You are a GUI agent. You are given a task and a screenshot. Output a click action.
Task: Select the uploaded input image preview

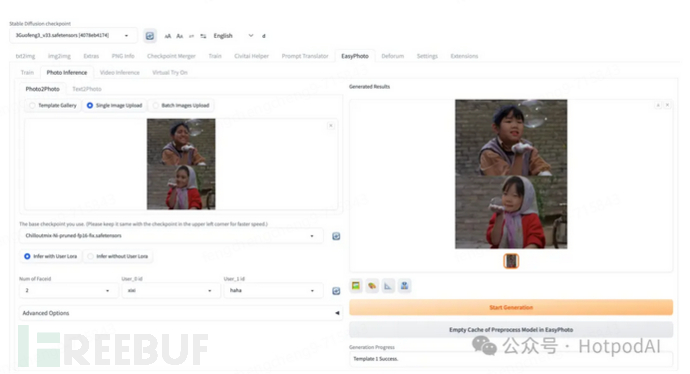coord(181,164)
